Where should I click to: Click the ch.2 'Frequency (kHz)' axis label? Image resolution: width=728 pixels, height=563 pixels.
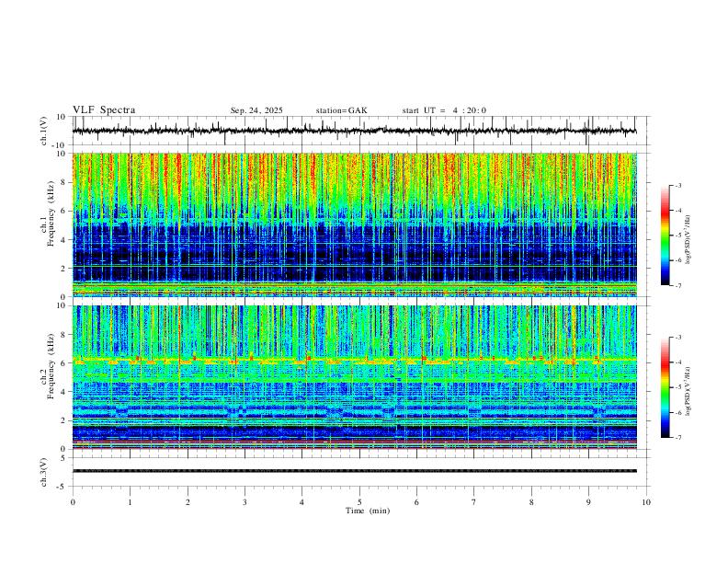pyautogui.click(x=51, y=366)
